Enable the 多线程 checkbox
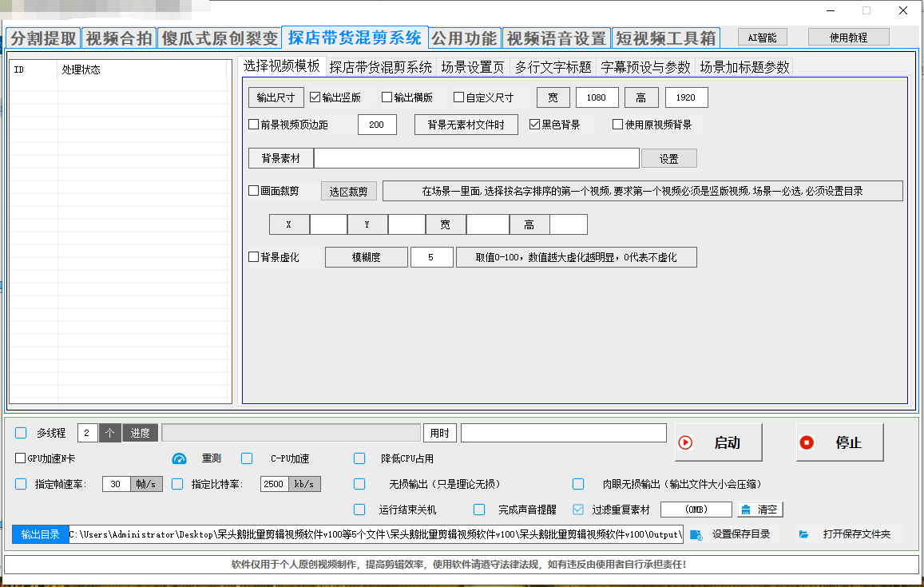The height and width of the screenshot is (587, 924). [22, 433]
